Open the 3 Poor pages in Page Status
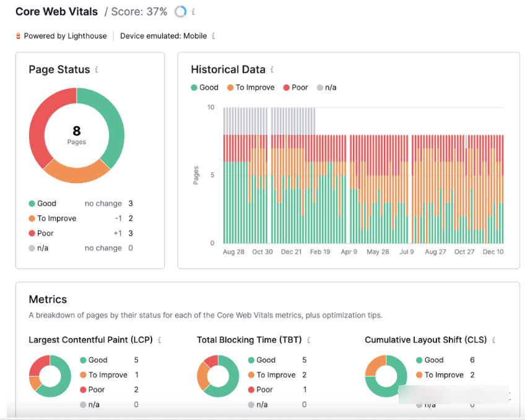 [131, 233]
